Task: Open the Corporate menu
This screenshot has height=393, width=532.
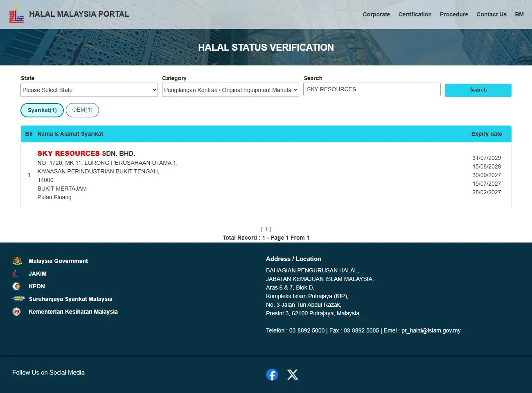Action: click(x=376, y=14)
